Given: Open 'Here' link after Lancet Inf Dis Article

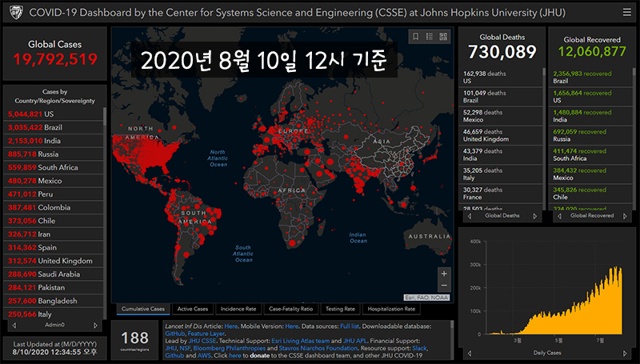Looking at the screenshot, I should coord(231,326).
